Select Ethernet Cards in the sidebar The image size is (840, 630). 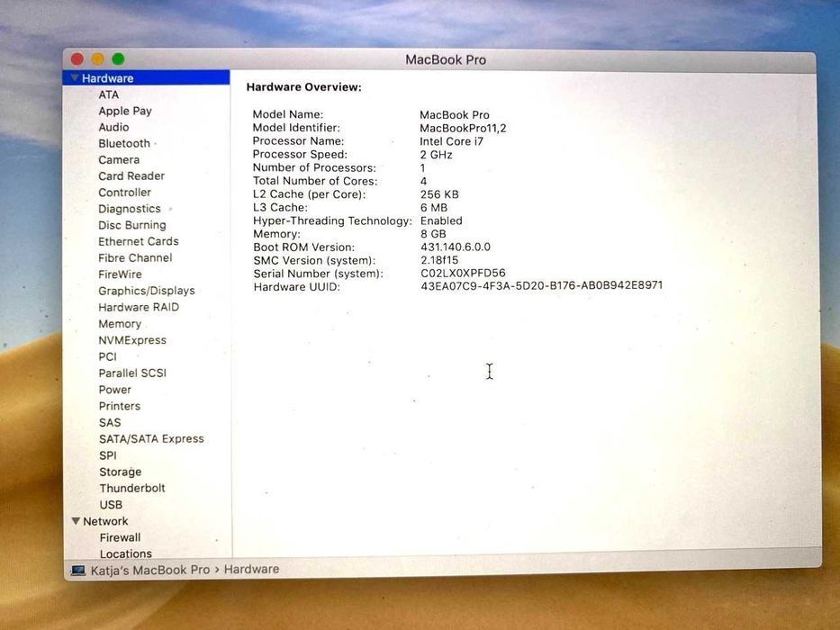(139, 241)
